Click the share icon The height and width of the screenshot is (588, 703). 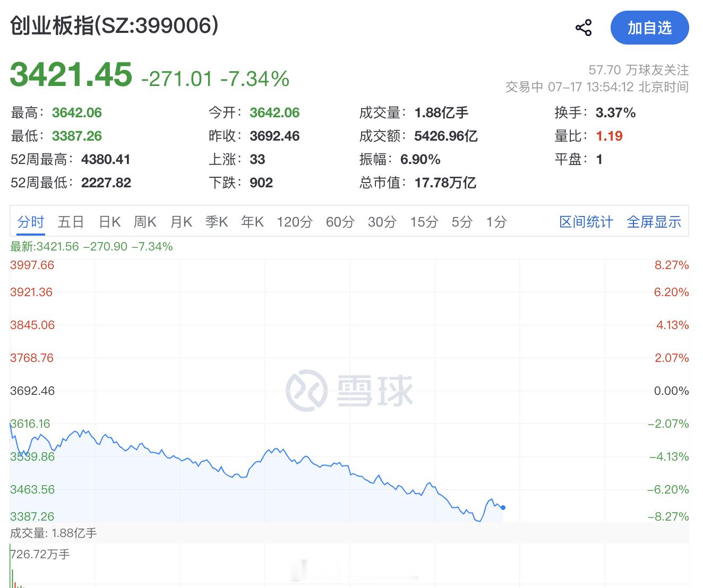click(584, 28)
